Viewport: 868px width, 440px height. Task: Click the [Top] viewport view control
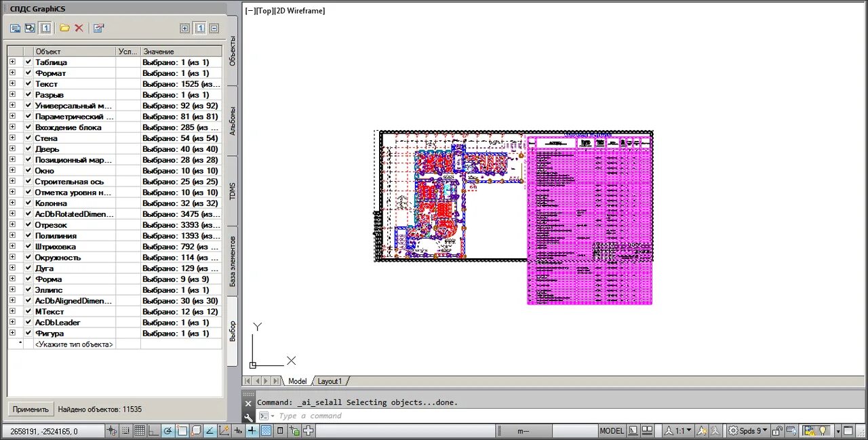264,11
